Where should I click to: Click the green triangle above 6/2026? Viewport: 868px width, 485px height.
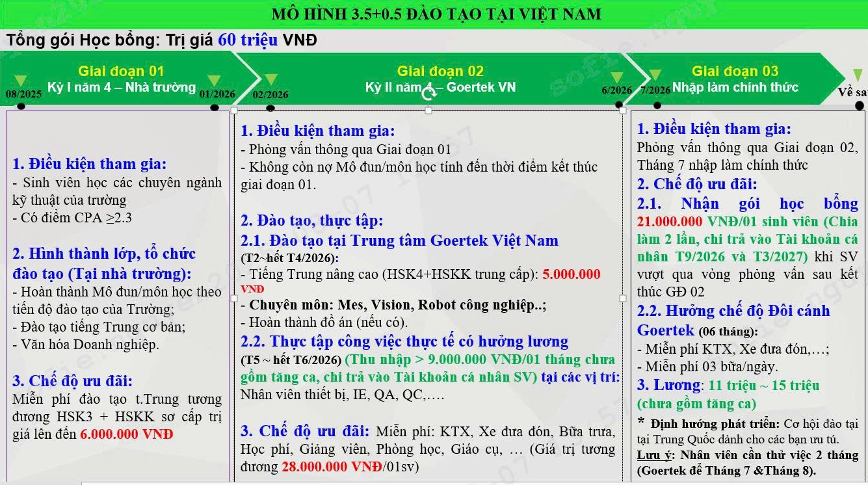[x=617, y=78]
